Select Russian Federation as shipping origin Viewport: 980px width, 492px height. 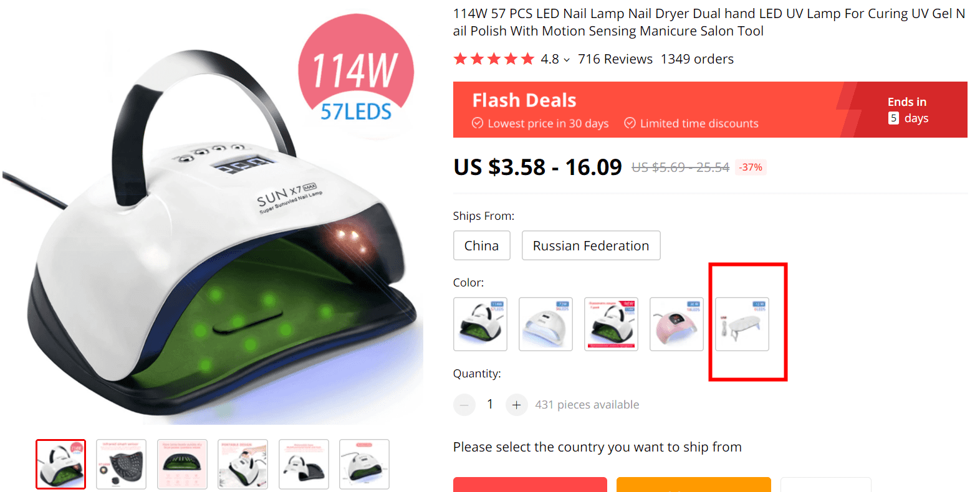click(x=591, y=245)
